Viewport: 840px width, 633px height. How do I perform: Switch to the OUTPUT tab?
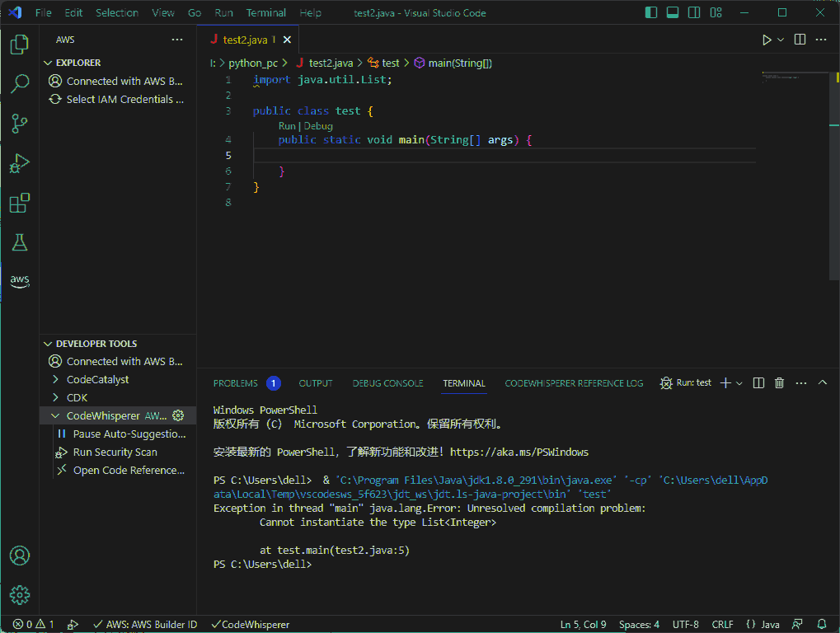316,383
